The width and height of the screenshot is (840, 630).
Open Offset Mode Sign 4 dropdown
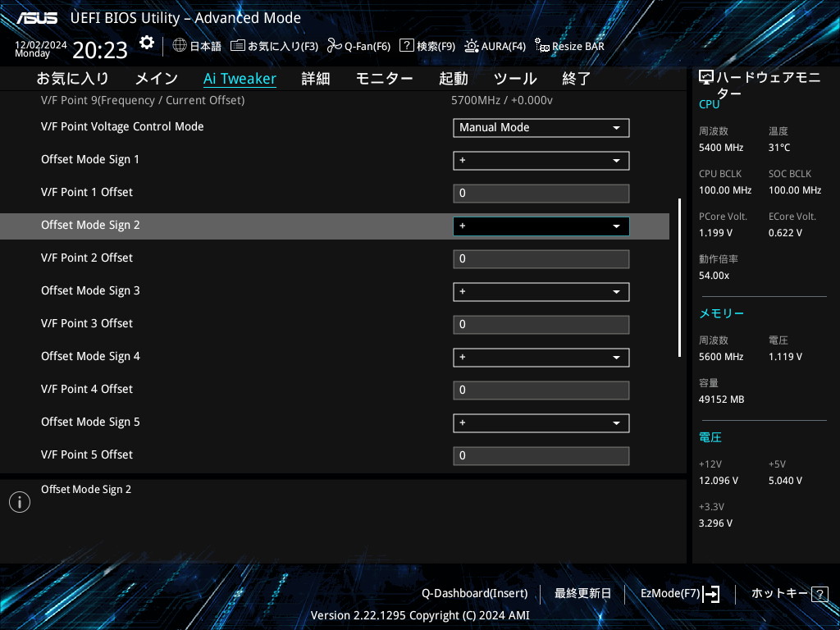point(541,358)
